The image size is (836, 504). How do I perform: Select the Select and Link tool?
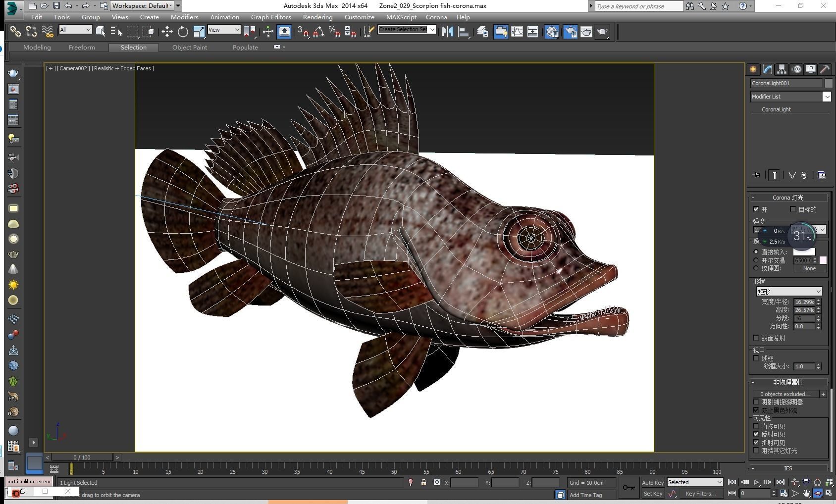click(15, 32)
